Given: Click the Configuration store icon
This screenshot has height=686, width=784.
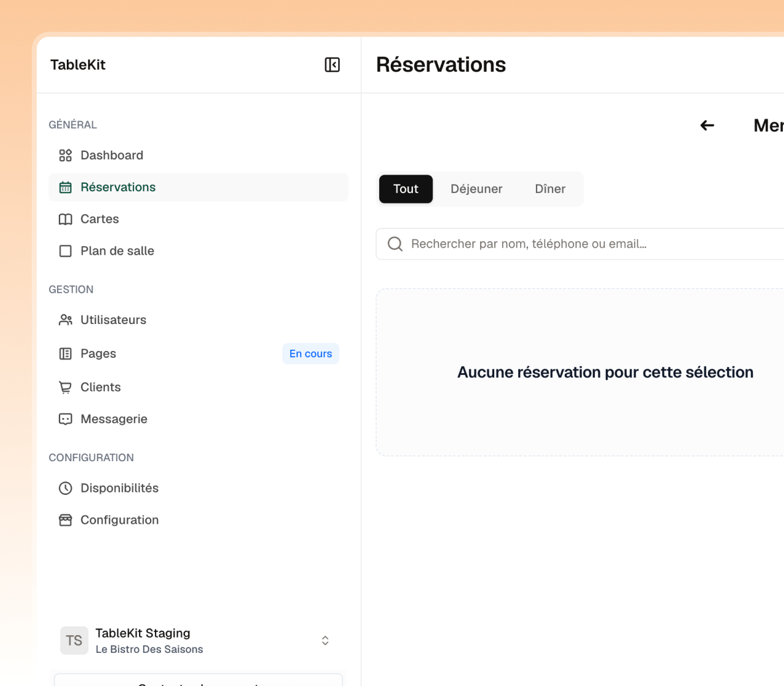Looking at the screenshot, I should pos(66,520).
